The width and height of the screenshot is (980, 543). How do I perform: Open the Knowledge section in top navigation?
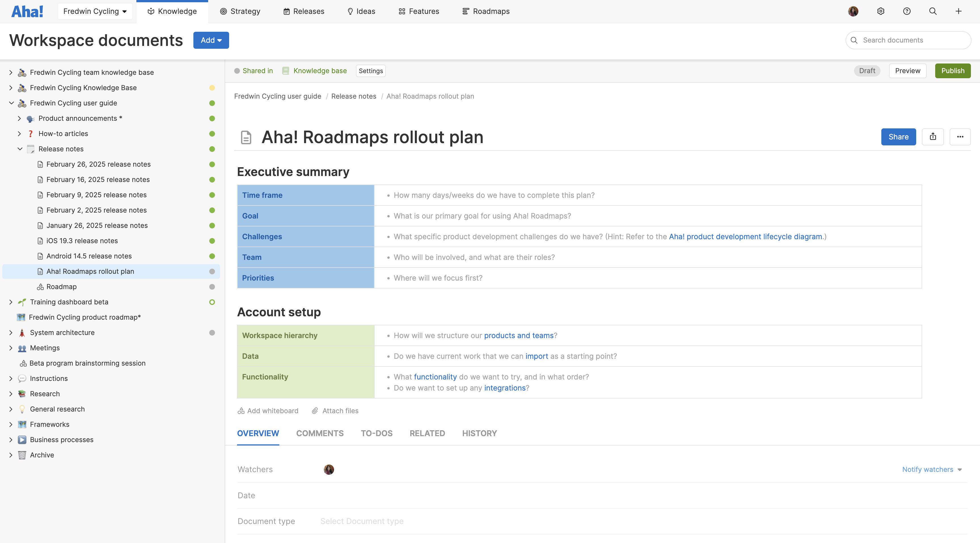click(172, 11)
